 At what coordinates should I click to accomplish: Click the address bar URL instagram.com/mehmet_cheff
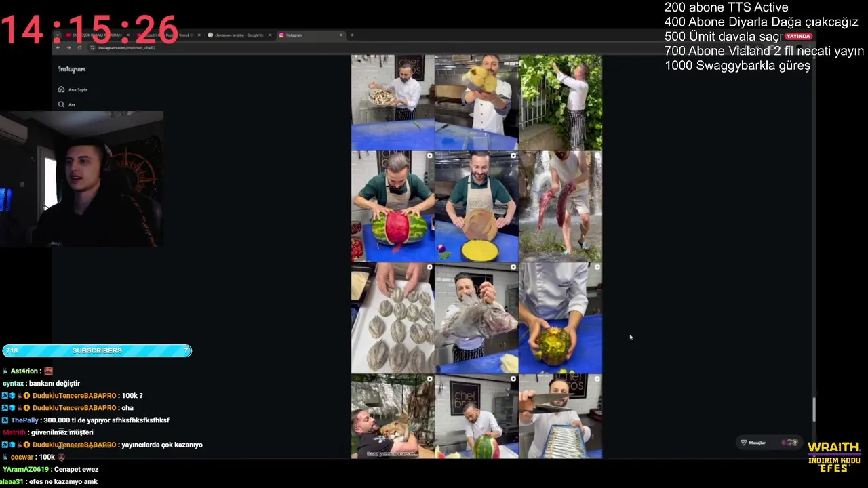point(127,47)
